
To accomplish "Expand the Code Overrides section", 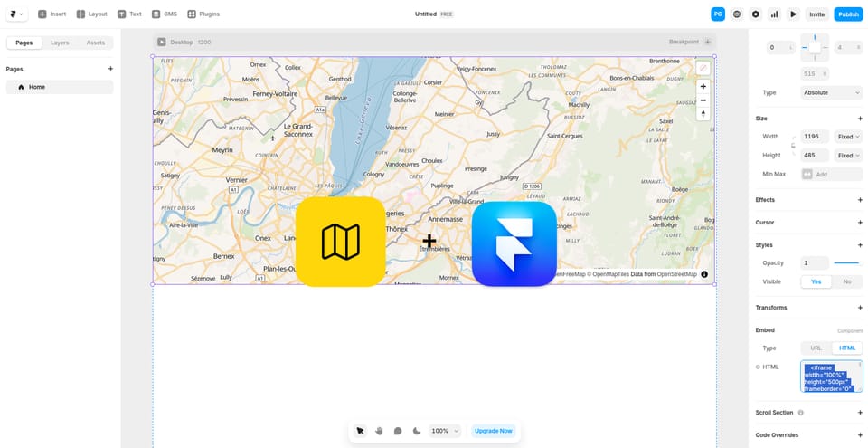I will (x=860, y=435).
